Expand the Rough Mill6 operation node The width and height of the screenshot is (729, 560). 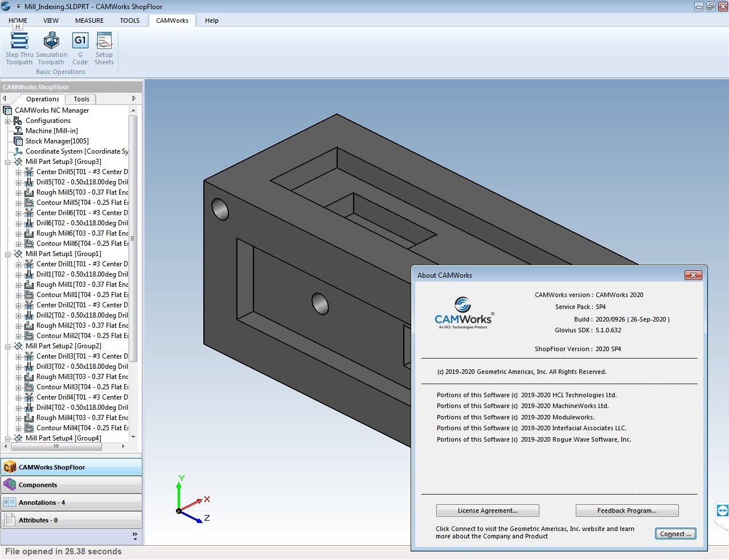[18, 234]
